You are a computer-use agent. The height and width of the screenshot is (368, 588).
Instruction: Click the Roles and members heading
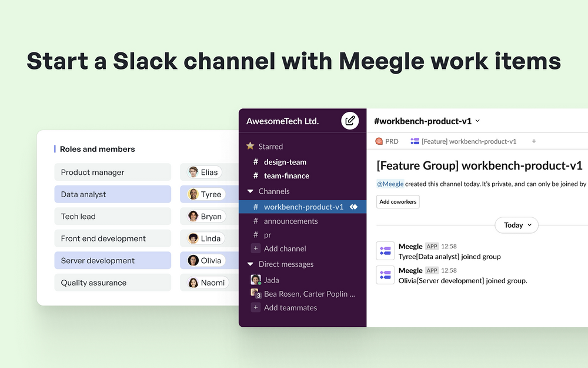click(x=97, y=149)
